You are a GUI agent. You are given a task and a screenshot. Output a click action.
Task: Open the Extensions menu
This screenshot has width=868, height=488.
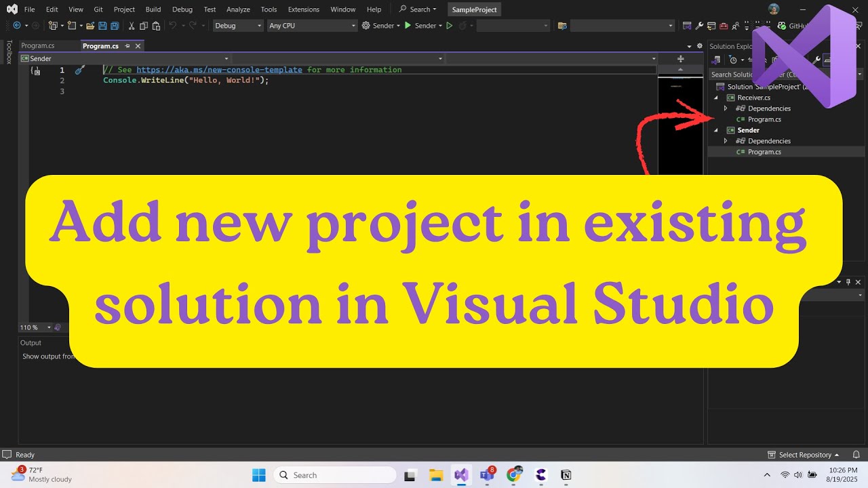click(303, 9)
